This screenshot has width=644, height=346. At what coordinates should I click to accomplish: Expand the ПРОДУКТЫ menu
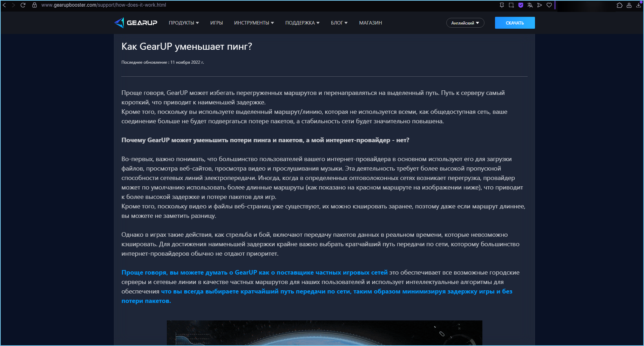(184, 23)
